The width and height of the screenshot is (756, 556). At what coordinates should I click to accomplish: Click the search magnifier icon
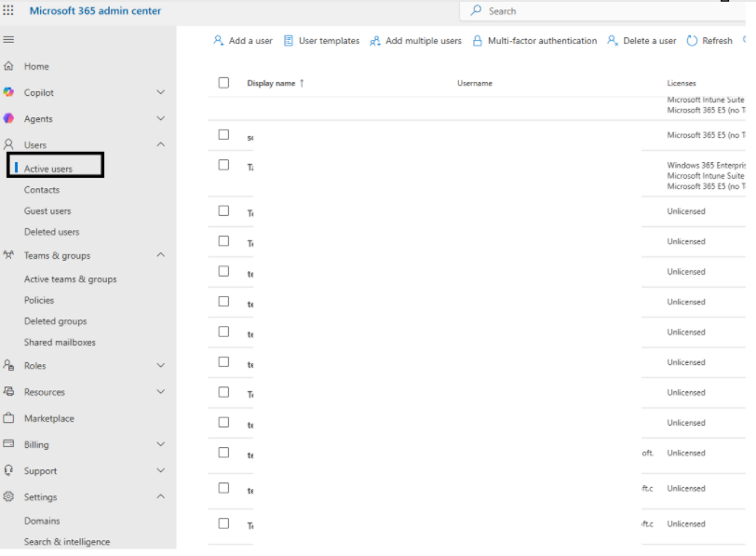click(x=476, y=10)
